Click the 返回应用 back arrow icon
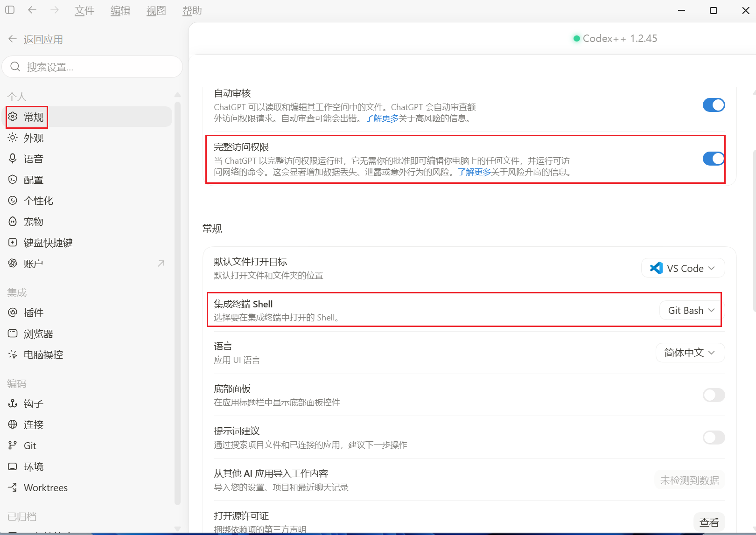 coord(13,39)
